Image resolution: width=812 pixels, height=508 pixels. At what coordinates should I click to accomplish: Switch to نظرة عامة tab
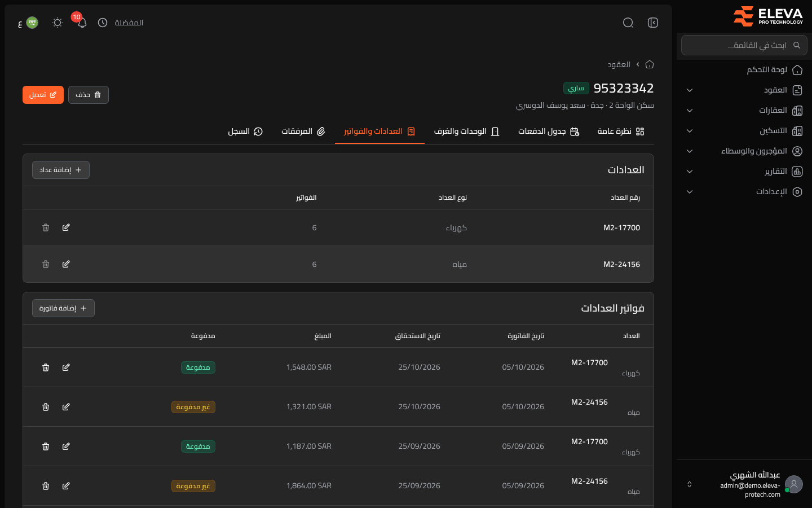point(620,132)
